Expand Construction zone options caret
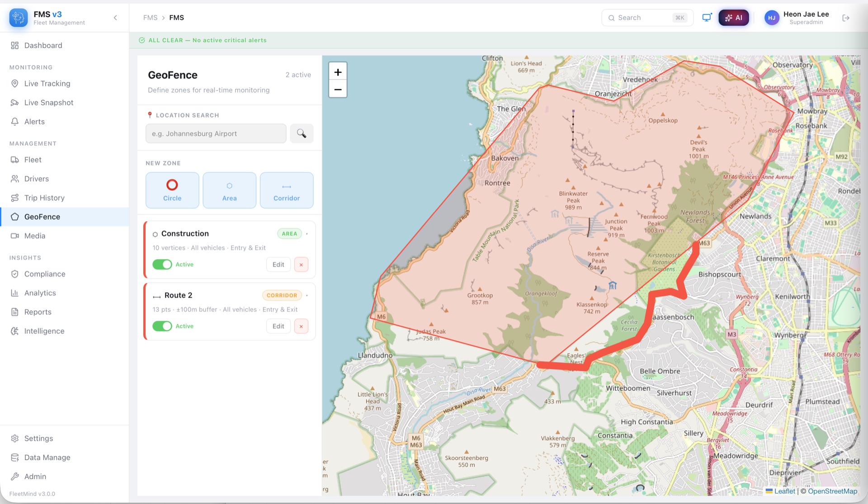This screenshot has height=504, width=868. [308, 234]
